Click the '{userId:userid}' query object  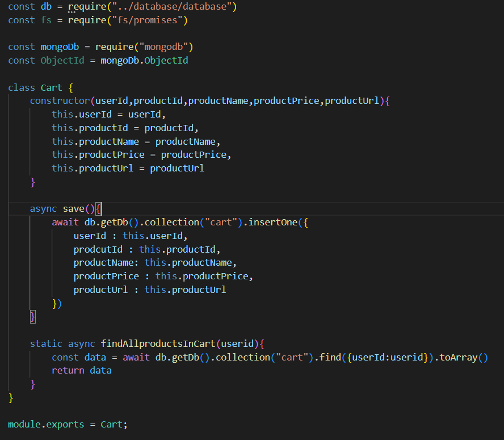(x=388, y=357)
